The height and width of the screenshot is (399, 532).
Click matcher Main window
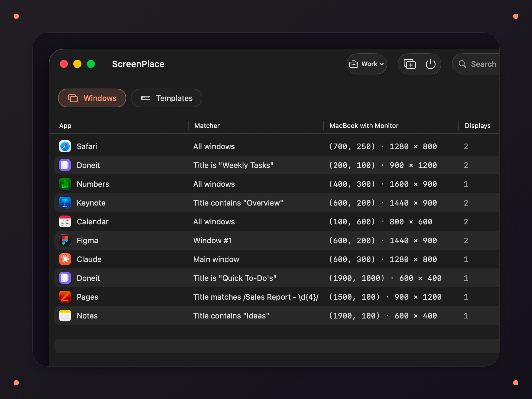point(216,259)
